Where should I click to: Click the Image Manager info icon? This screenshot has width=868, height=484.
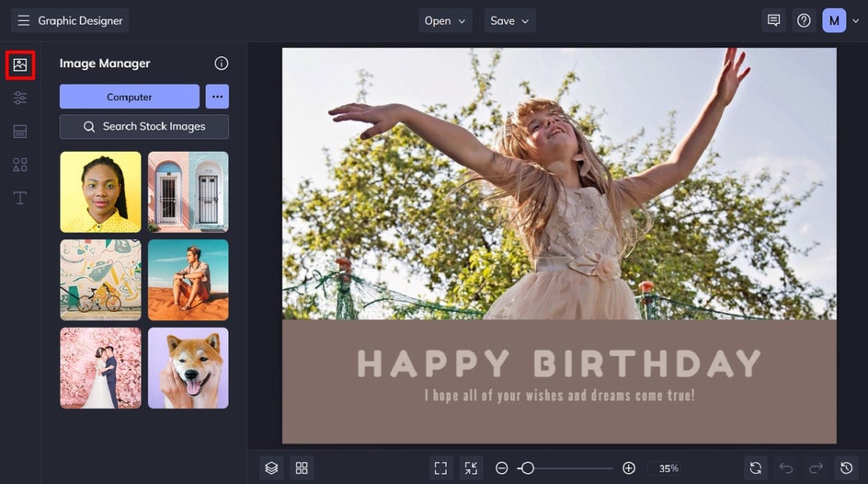222,63
